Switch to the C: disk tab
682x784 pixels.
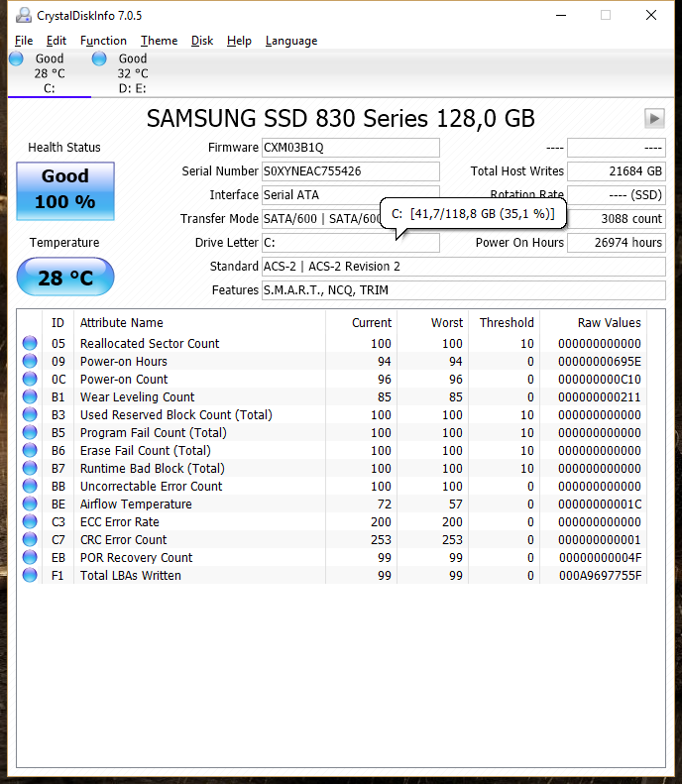[50, 73]
